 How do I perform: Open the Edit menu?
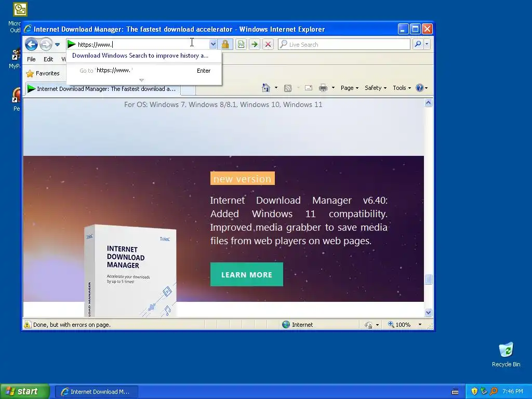[x=48, y=59]
